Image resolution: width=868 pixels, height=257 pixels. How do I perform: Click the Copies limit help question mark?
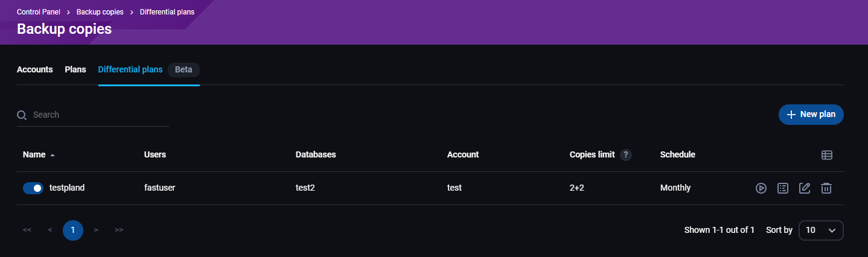[x=626, y=155]
